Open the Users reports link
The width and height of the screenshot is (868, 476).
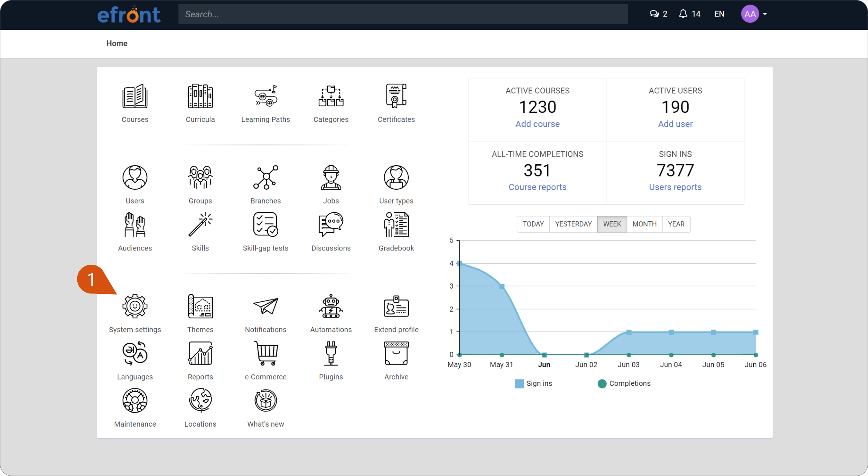click(x=675, y=187)
